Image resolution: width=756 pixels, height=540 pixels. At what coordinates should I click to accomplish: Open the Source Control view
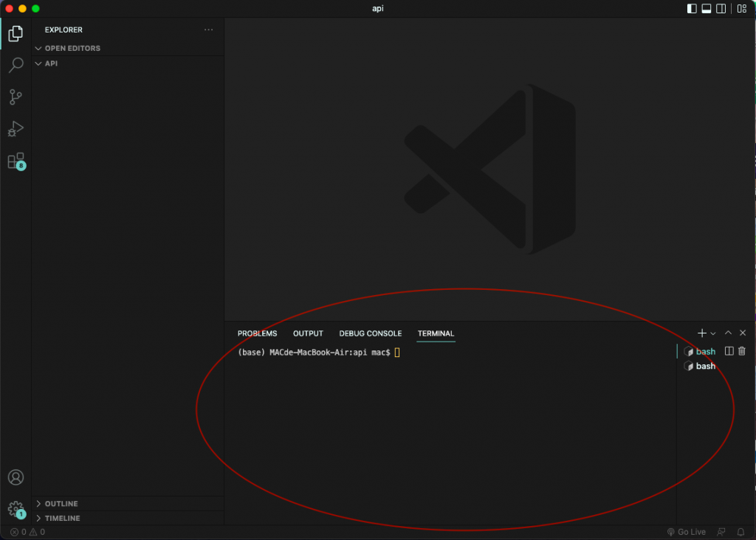tap(16, 97)
